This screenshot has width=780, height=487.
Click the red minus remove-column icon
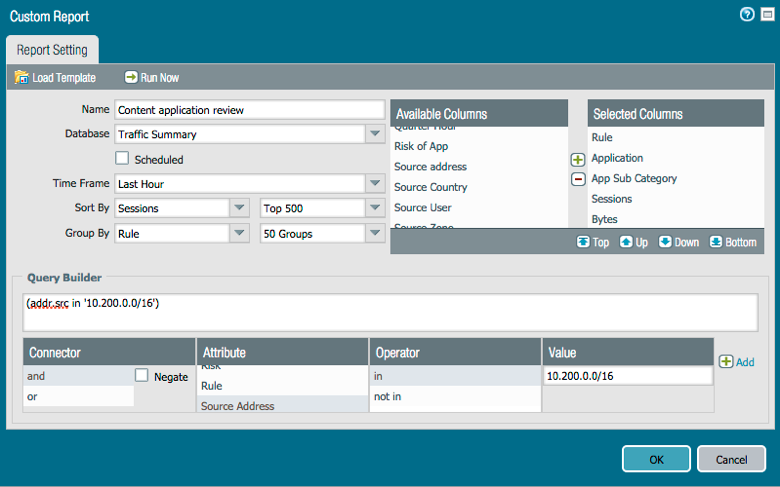pos(577,179)
